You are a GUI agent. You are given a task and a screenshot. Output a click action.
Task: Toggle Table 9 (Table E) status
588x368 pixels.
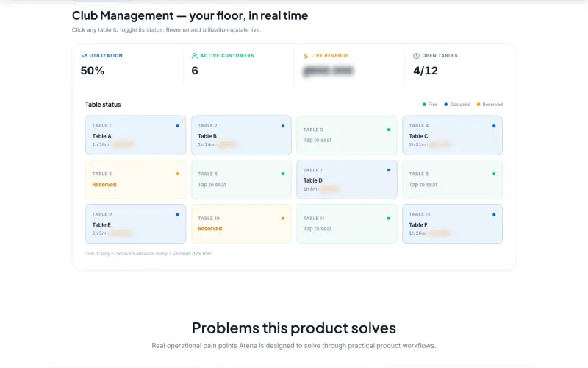(135, 224)
